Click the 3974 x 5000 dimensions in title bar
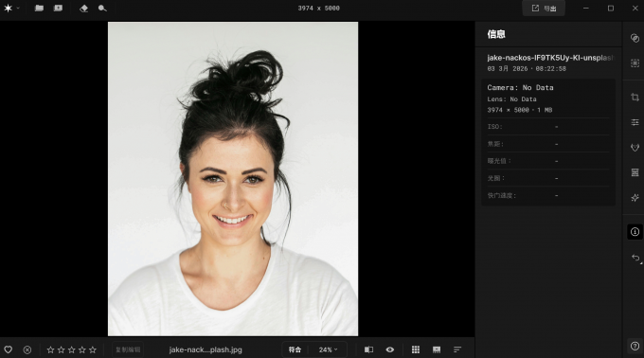The image size is (644, 358). click(319, 9)
